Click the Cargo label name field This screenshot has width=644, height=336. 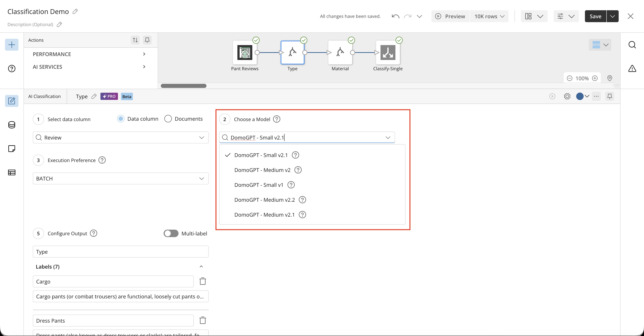(113, 281)
